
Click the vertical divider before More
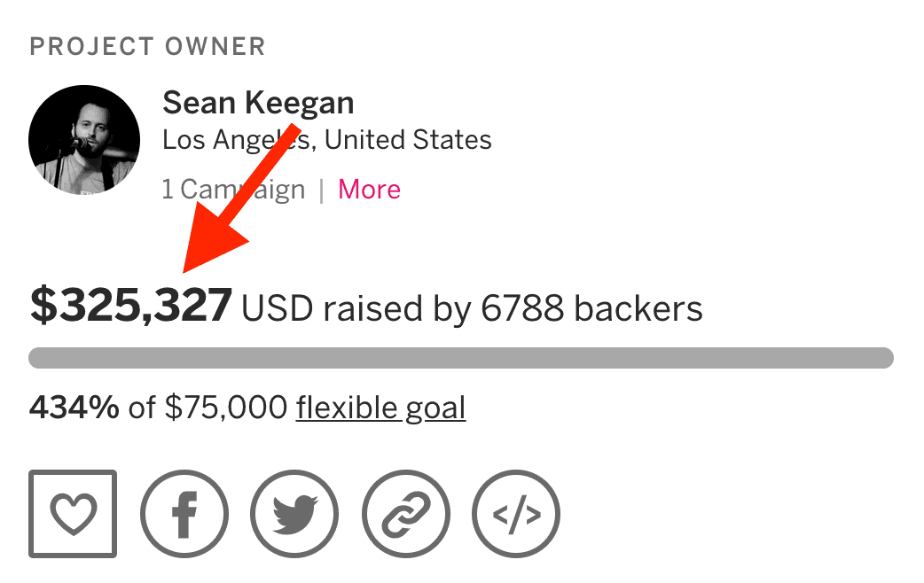(321, 190)
